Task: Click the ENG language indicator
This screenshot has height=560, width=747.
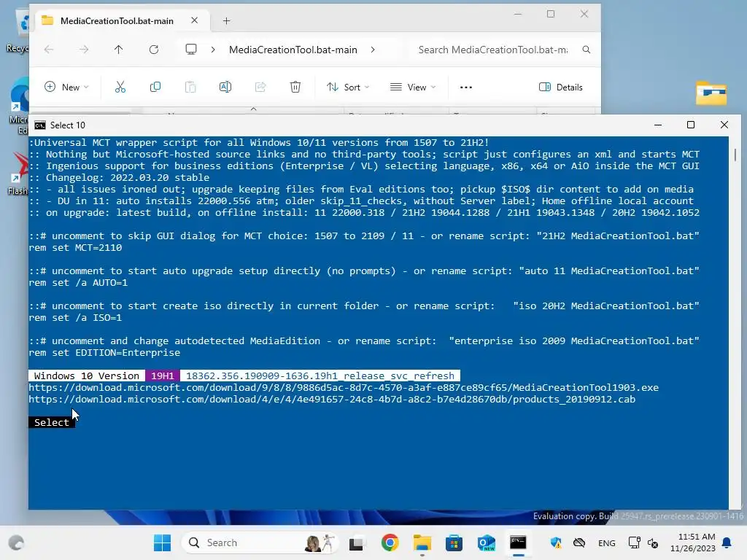Action: pyautogui.click(x=606, y=542)
